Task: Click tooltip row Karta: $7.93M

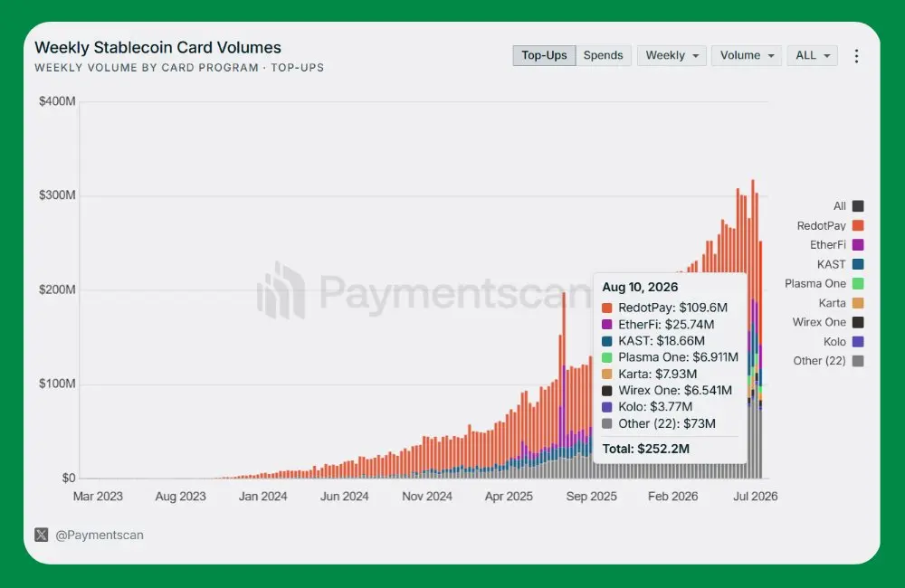Action: [x=649, y=374]
